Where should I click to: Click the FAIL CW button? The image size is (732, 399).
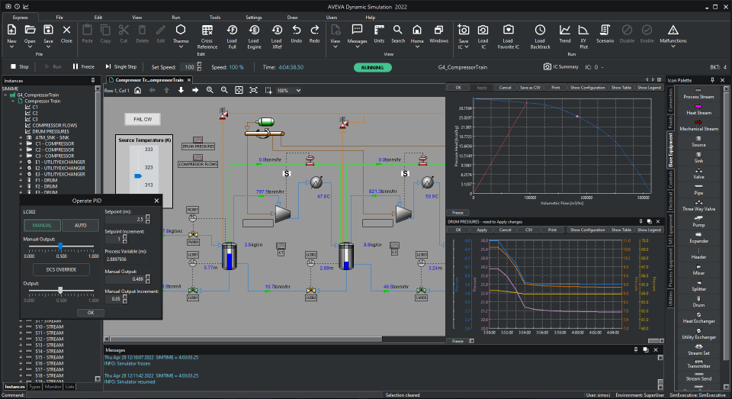pos(142,119)
